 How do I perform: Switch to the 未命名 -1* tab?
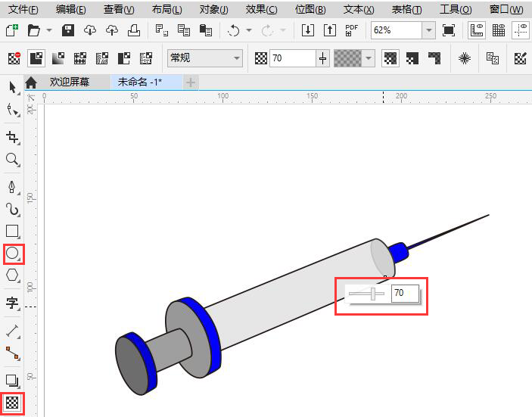tap(140, 82)
